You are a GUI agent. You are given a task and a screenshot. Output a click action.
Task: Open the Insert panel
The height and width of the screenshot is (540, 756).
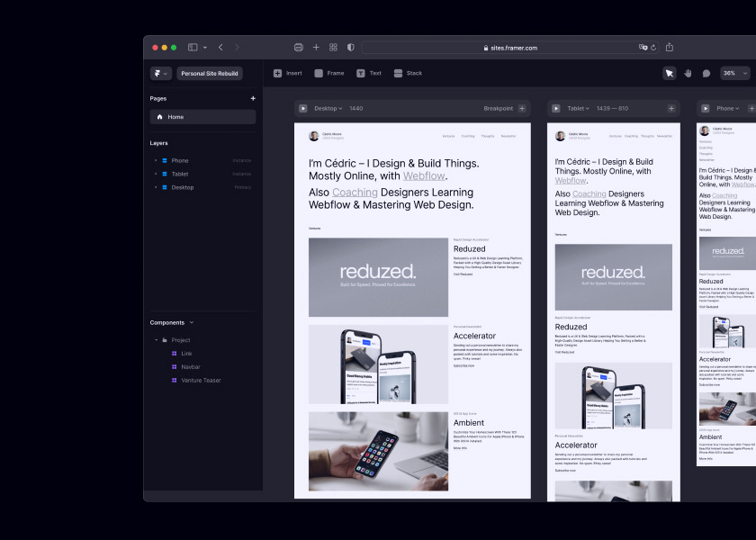click(x=288, y=73)
